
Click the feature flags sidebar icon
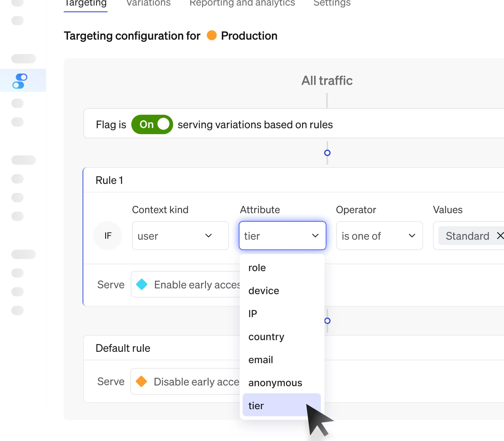click(x=20, y=81)
